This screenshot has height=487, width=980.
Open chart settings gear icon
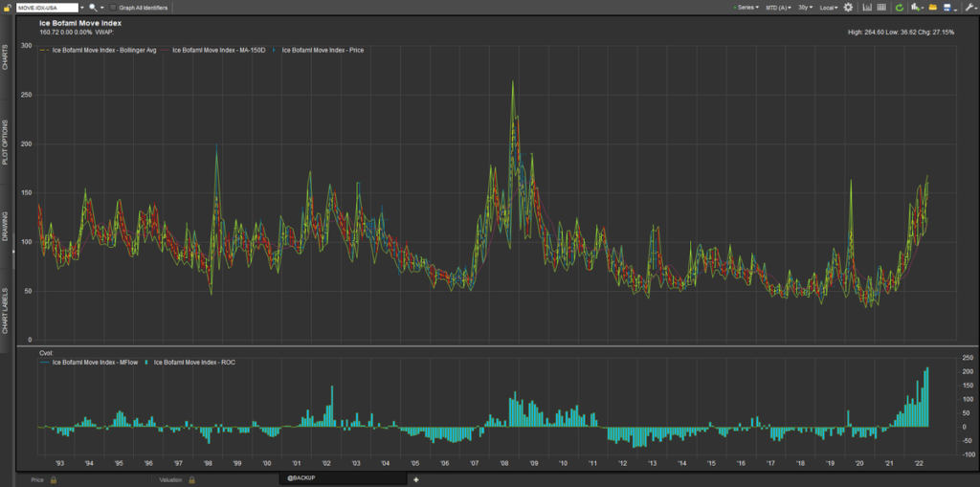[848, 8]
